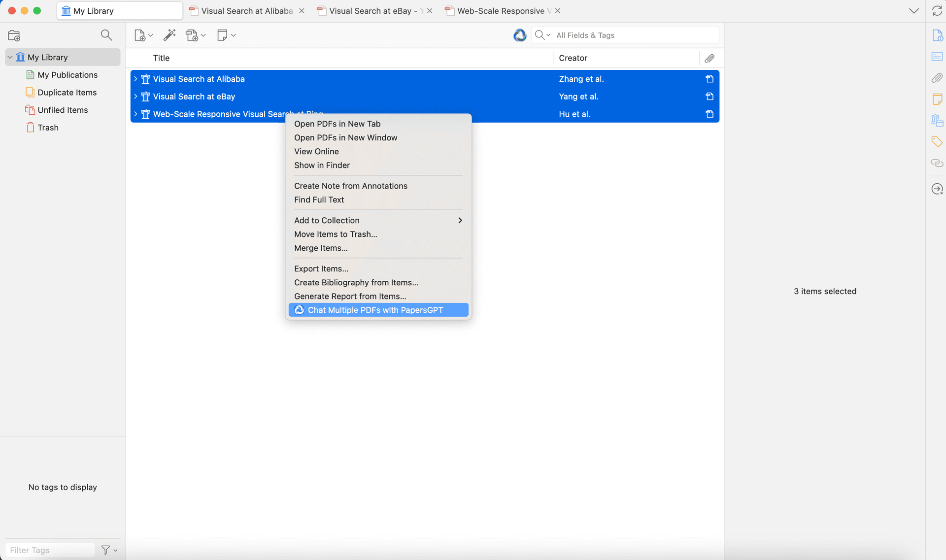Click the left pane search icon

(106, 35)
